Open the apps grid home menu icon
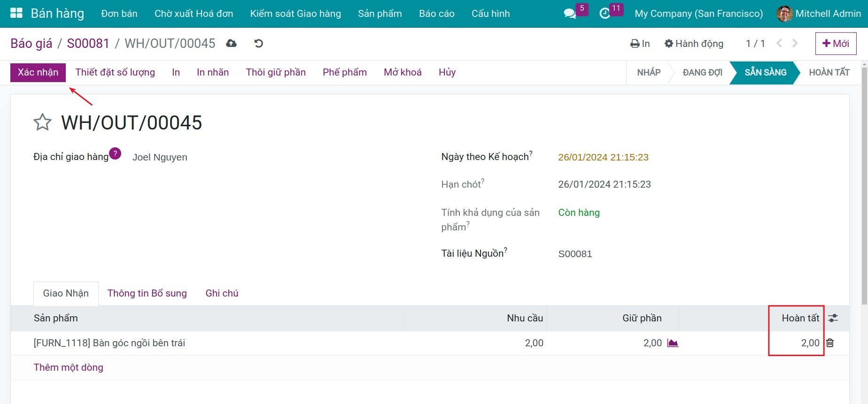The width and height of the screenshot is (868, 404). [x=16, y=13]
